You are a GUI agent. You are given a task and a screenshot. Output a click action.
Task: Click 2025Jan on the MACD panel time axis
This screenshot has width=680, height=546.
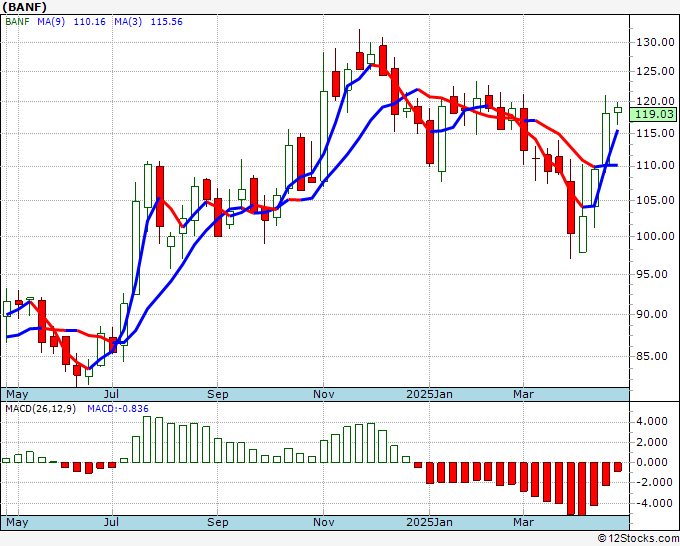click(x=429, y=522)
